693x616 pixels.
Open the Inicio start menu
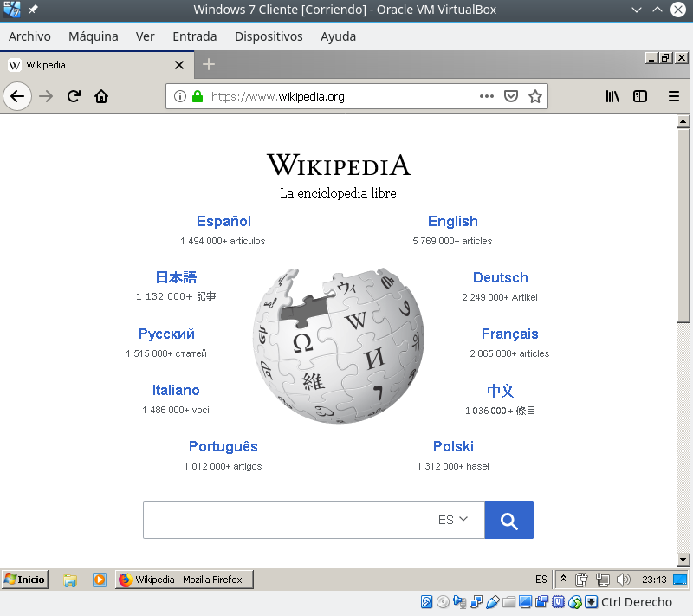click(x=25, y=580)
